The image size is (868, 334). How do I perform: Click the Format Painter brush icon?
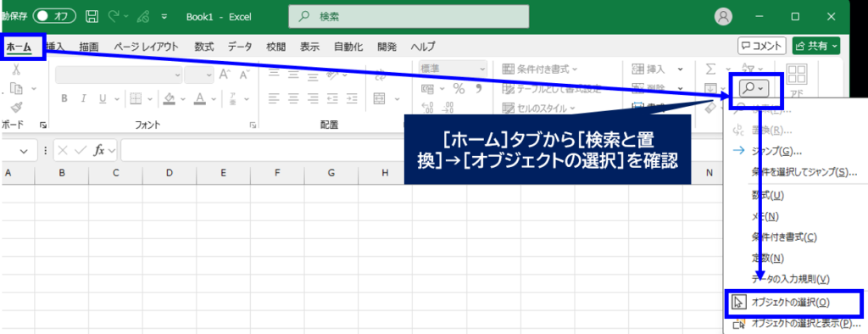click(17, 107)
